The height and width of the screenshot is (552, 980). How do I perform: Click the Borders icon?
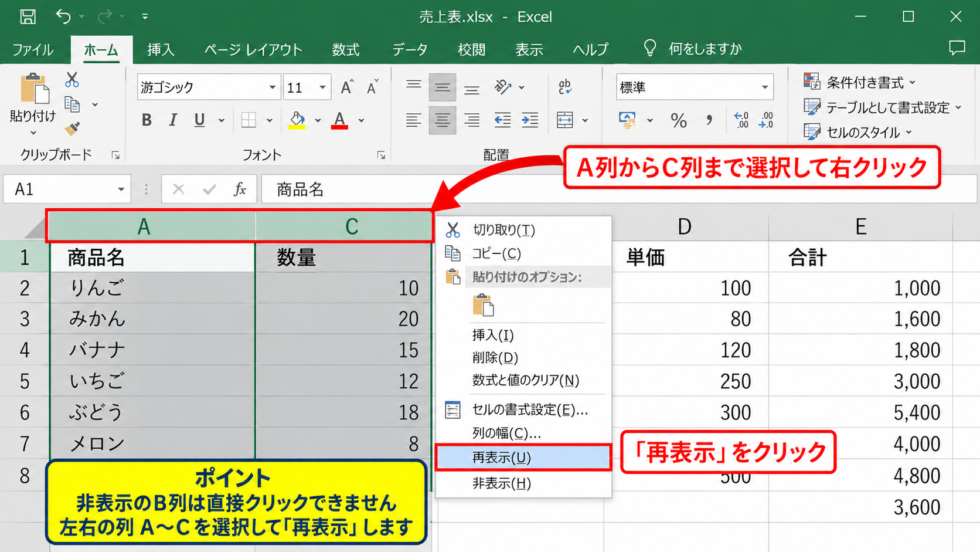tap(249, 120)
